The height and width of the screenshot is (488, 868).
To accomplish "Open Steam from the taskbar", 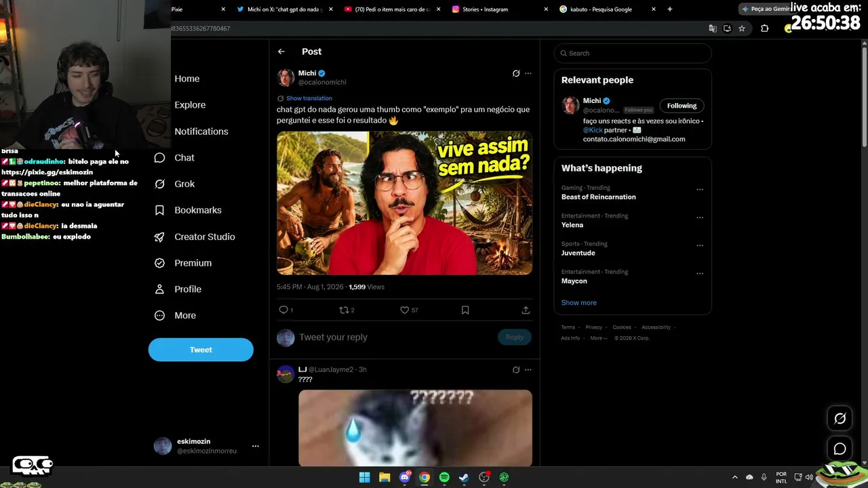I will click(x=464, y=477).
